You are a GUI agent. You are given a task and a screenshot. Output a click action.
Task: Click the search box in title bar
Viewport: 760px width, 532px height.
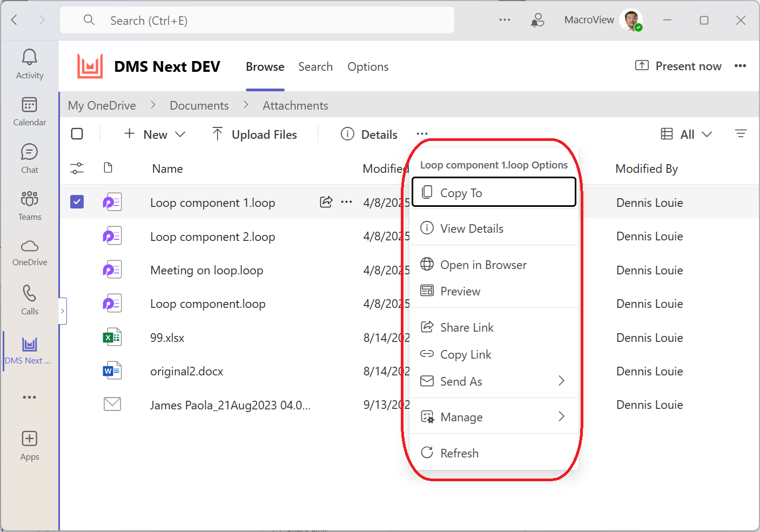click(257, 21)
